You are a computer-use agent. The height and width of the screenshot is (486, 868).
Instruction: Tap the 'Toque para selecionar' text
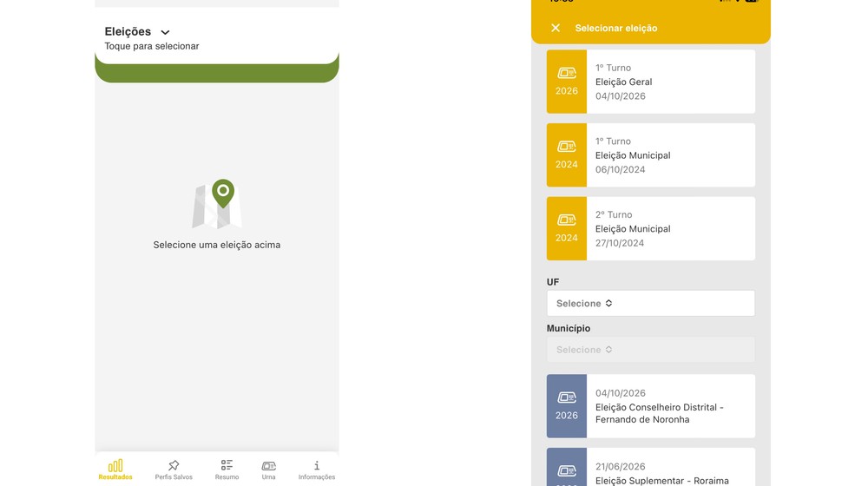(152, 46)
